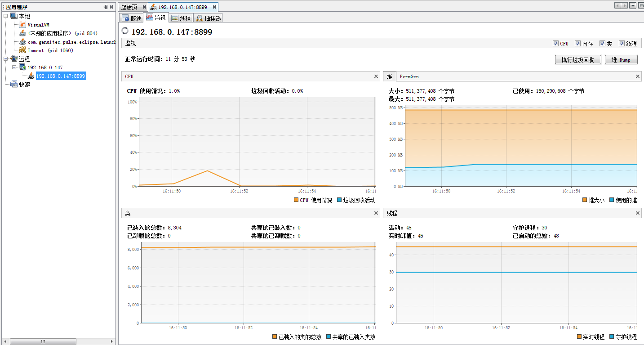This screenshot has width=644, height=345.
Task: Minimize the 应用程序 side panel
Action: [105, 7]
